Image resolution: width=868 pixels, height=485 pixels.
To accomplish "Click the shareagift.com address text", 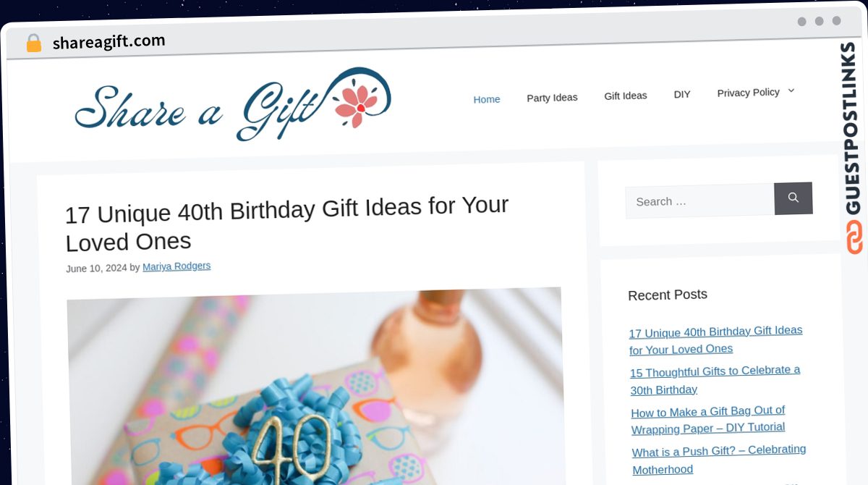I will pos(109,42).
